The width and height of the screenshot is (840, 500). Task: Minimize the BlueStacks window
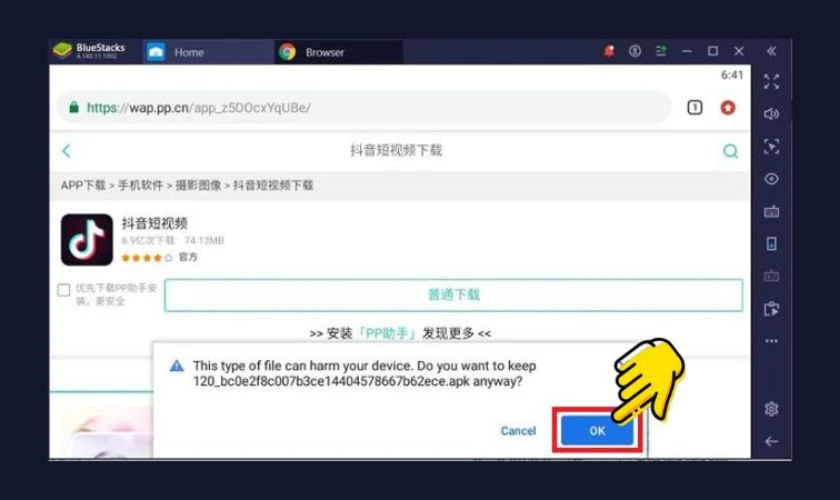tap(687, 51)
